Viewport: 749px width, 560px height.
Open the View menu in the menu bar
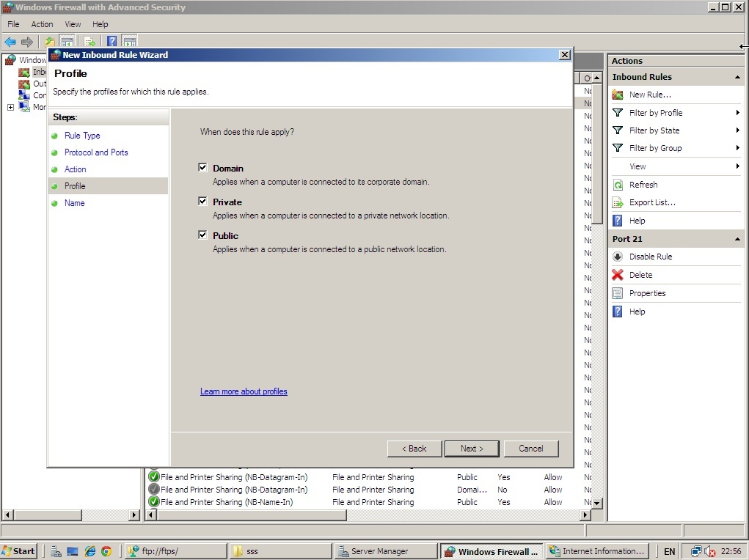73,24
